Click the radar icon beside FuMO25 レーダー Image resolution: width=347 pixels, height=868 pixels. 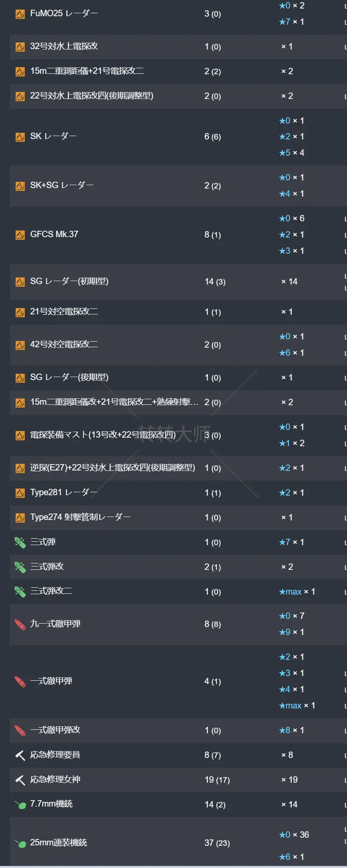(x=20, y=13)
